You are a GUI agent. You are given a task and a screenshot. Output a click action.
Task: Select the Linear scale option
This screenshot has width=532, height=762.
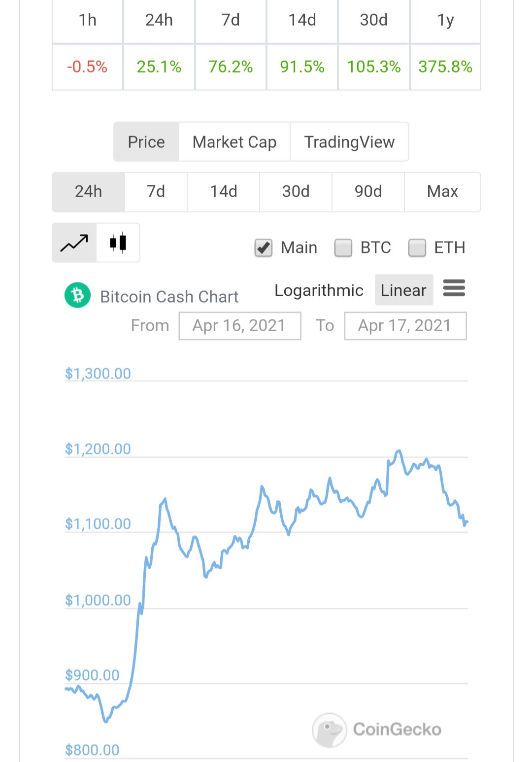click(x=403, y=290)
